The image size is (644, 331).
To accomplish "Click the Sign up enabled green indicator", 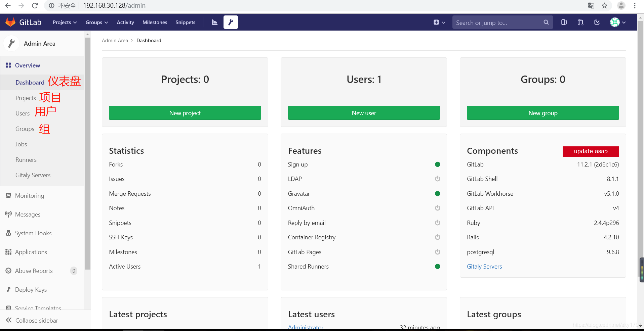I will click(437, 164).
